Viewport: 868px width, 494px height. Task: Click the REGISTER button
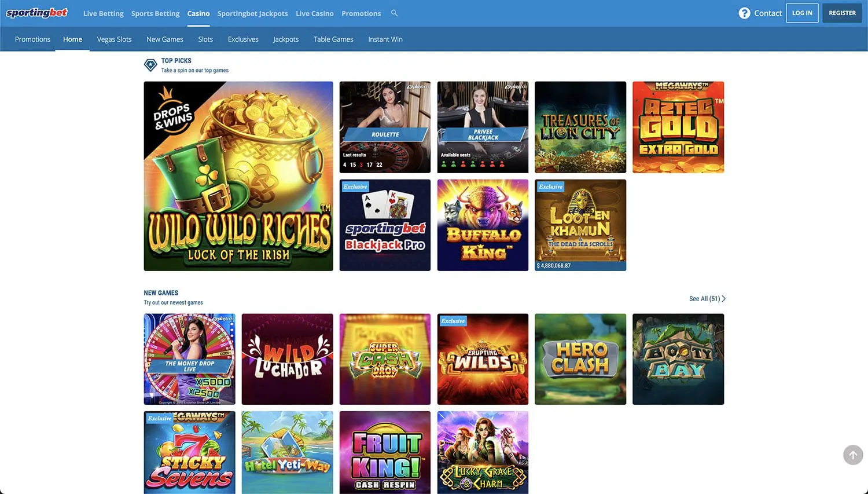(x=842, y=13)
